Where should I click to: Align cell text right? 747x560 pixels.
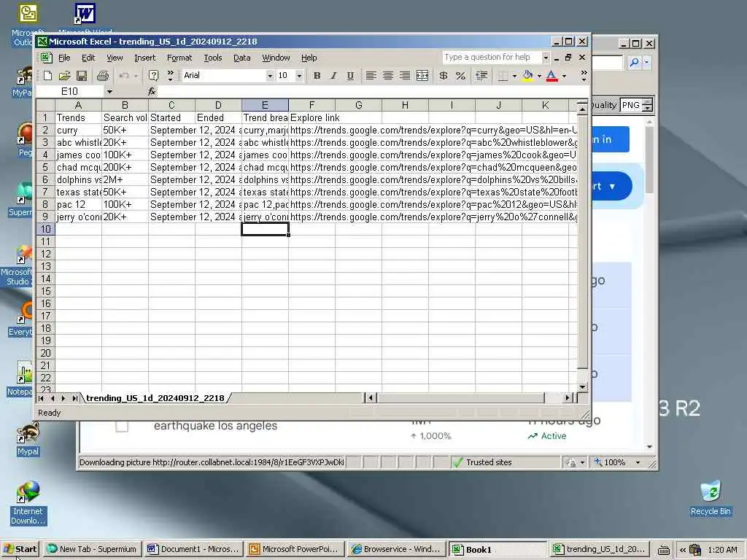click(x=404, y=75)
